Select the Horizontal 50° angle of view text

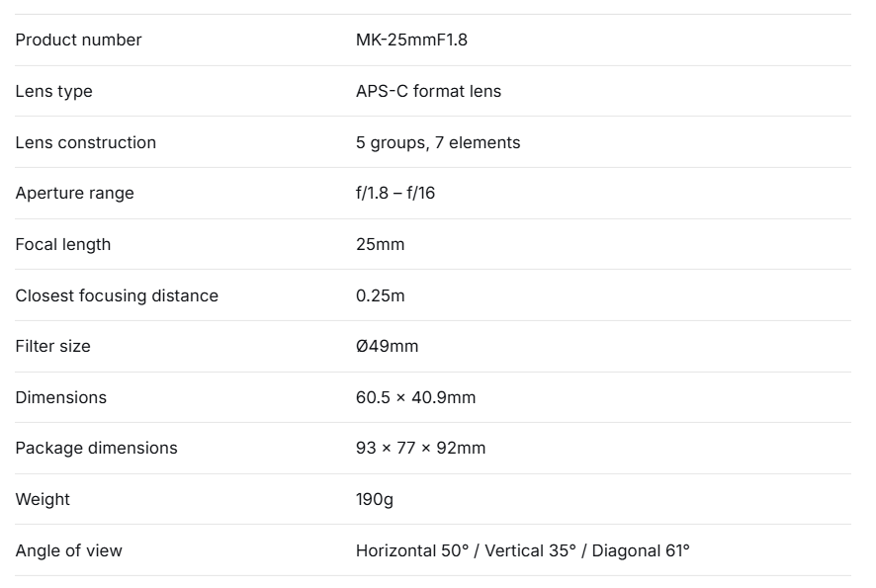click(410, 551)
